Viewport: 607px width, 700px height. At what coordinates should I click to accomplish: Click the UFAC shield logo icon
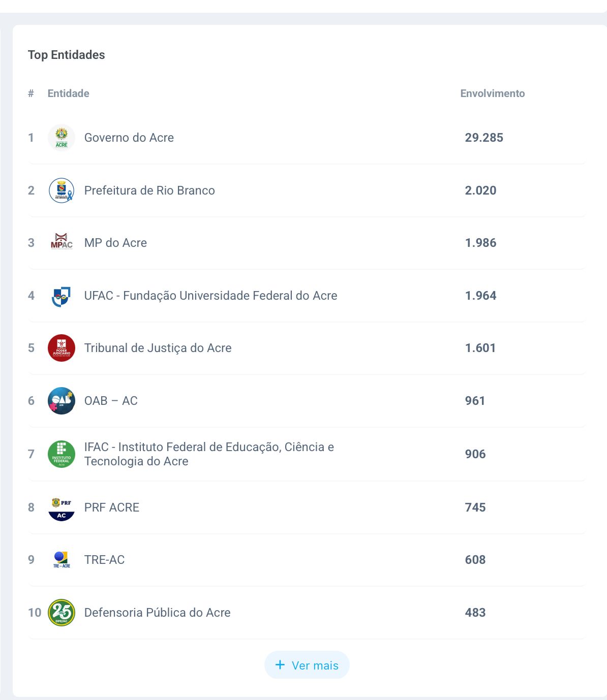pyautogui.click(x=62, y=296)
